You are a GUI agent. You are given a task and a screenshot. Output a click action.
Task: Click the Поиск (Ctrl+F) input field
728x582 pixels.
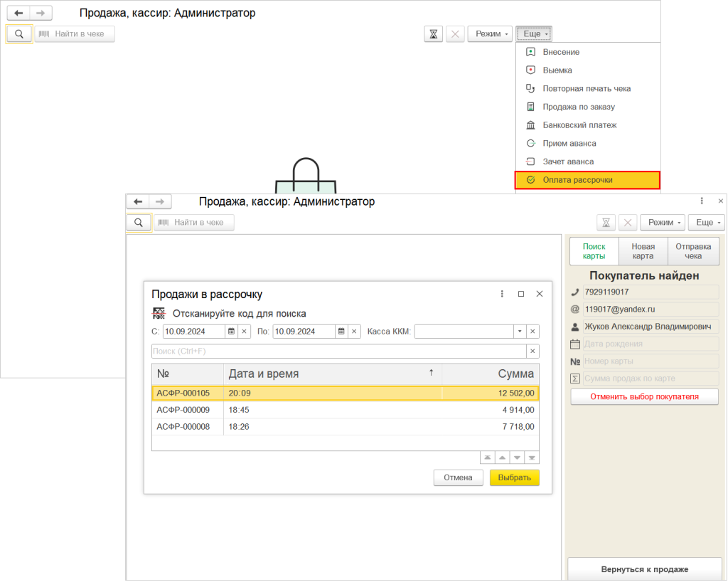coord(338,351)
